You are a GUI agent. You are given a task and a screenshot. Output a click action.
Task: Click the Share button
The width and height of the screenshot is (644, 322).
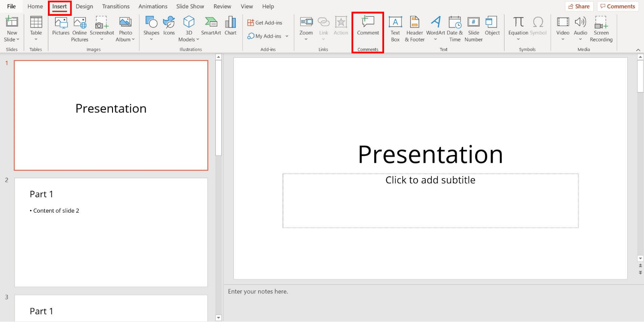click(x=579, y=7)
